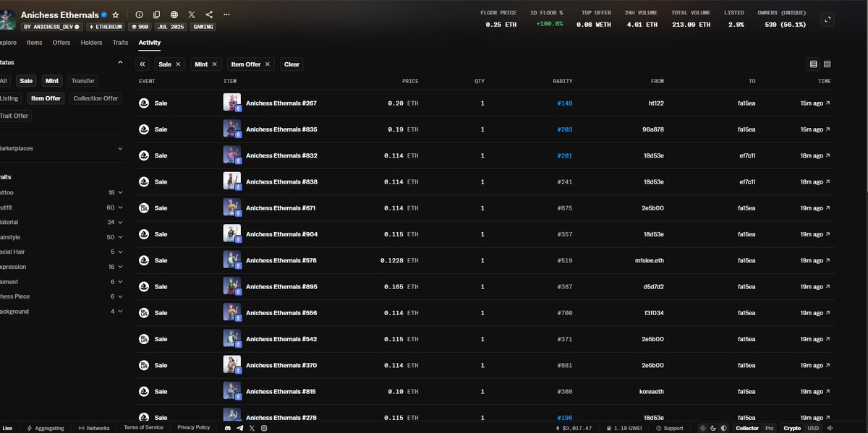Image resolution: width=868 pixels, height=433 pixels.
Task: Share the collection with share icon
Action: [x=209, y=14]
